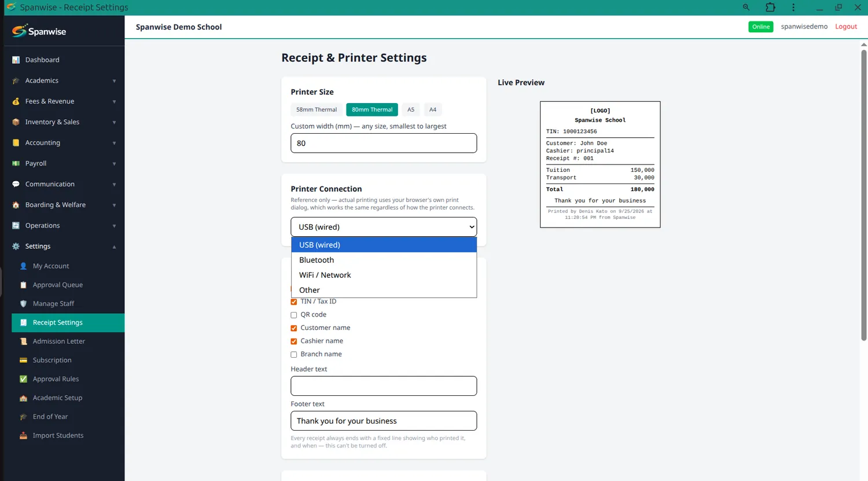Enable the Branch name checkbox

coord(294,354)
